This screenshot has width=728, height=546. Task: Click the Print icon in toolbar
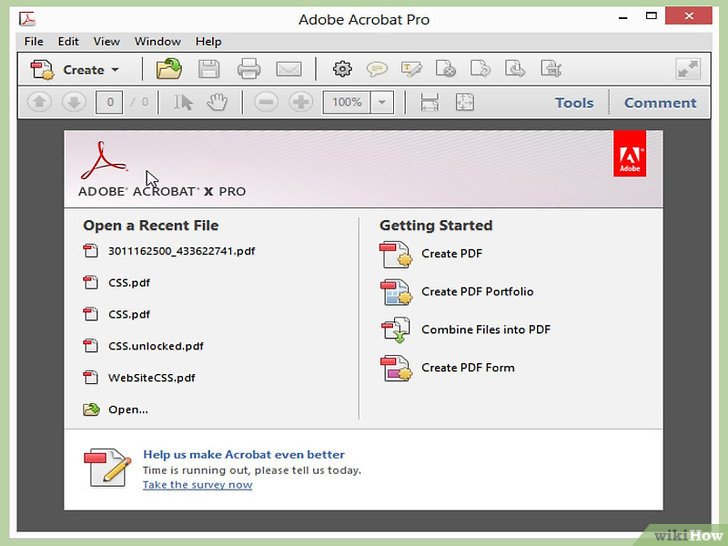[x=249, y=69]
